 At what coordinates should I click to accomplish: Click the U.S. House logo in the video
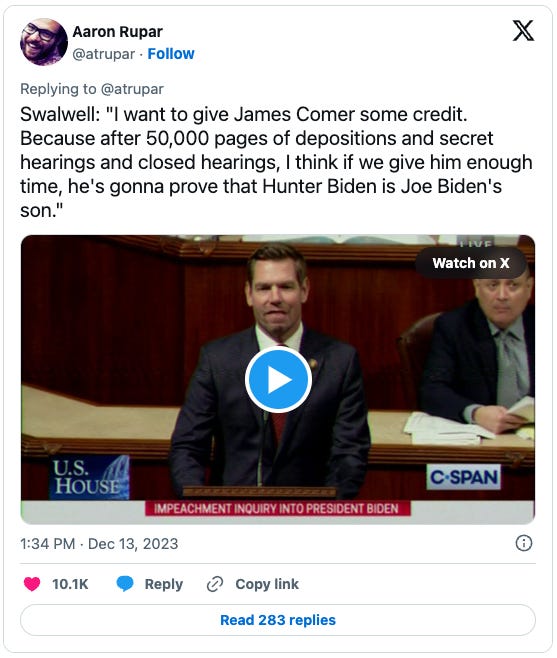tap(89, 478)
